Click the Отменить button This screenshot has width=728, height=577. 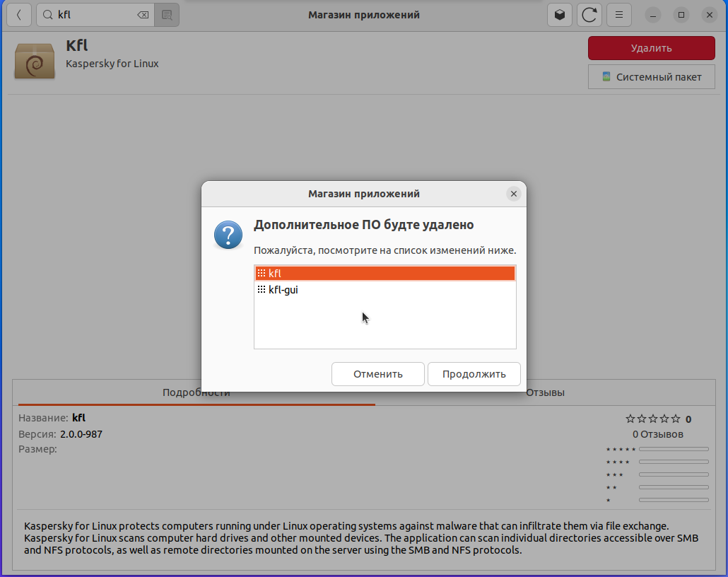coord(378,374)
